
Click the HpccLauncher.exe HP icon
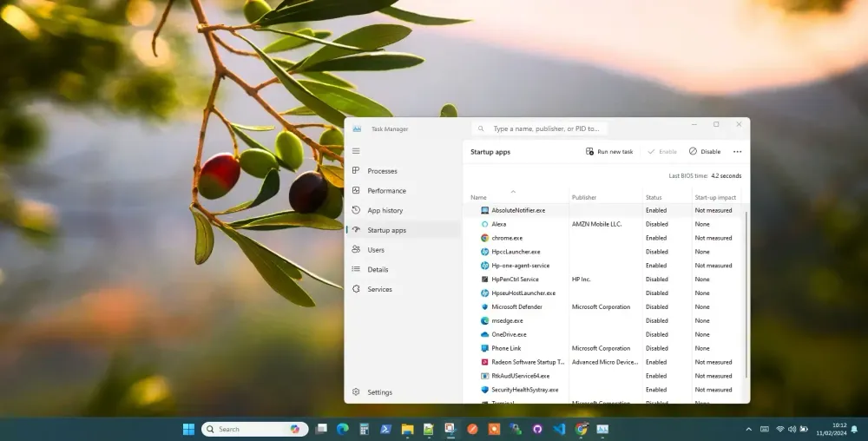click(x=485, y=252)
